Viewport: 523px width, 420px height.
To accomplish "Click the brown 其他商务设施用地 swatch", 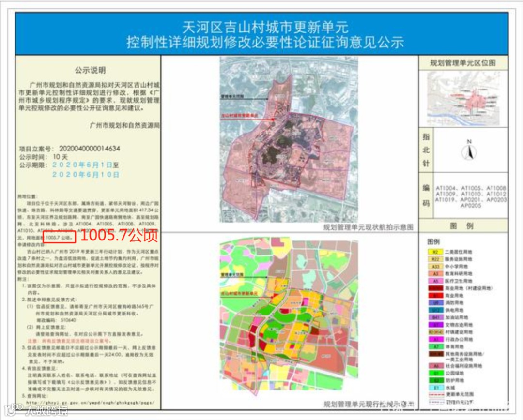I will 435,354.
